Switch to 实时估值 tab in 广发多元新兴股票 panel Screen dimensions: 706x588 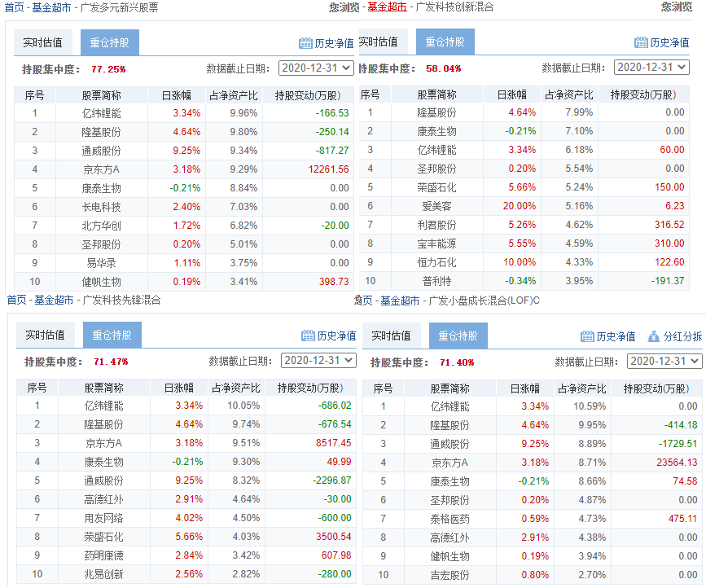[x=43, y=42]
